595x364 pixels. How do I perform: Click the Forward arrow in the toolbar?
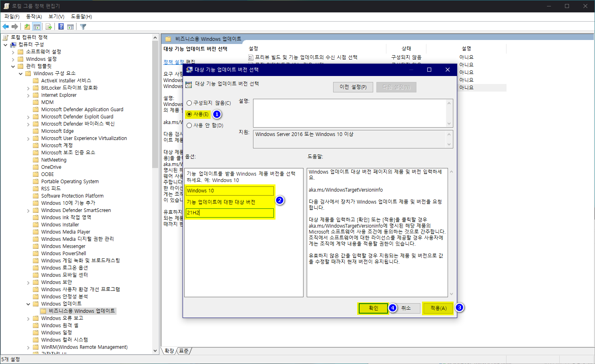[15, 27]
